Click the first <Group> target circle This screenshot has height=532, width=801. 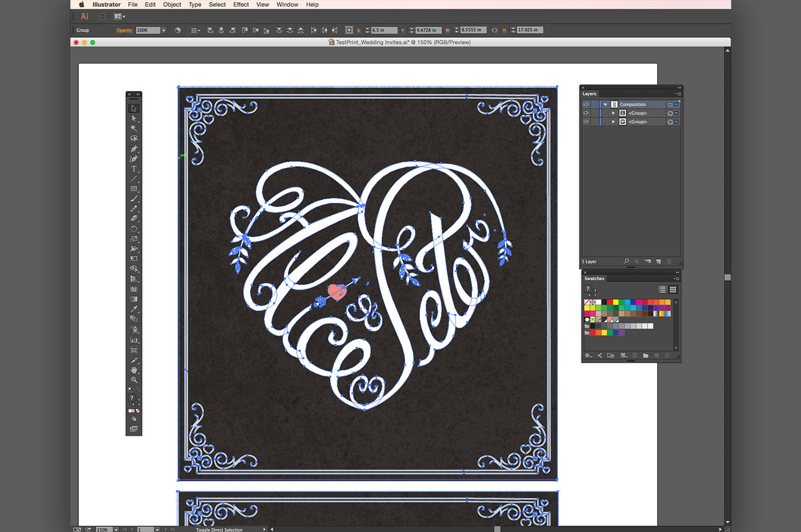(670, 113)
